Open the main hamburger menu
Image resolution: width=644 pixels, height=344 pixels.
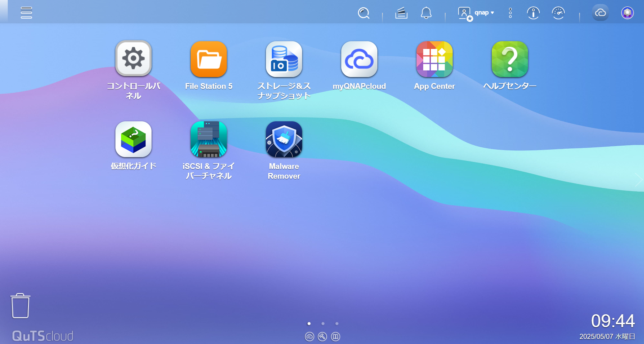coord(26,13)
